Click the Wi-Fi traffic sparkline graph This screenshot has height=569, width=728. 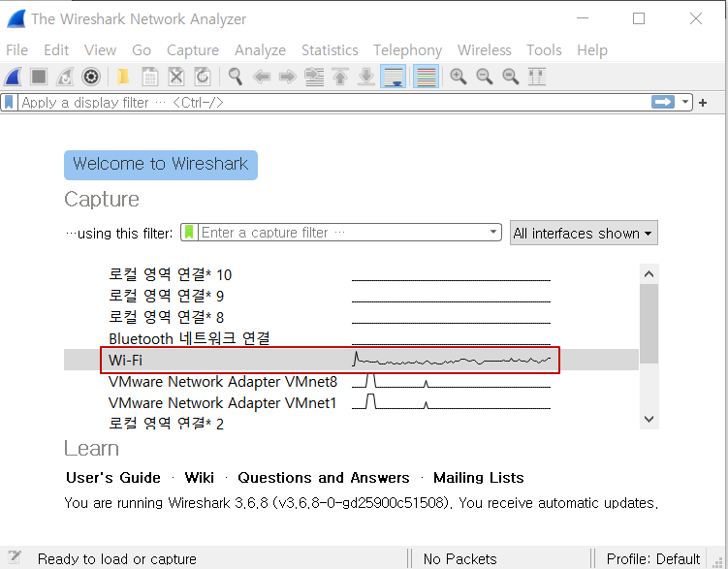(x=451, y=360)
